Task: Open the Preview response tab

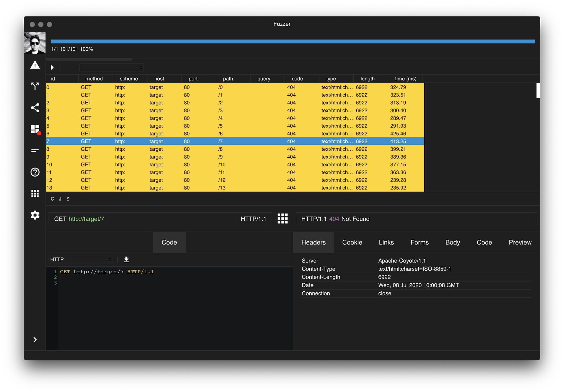Action: [x=520, y=242]
